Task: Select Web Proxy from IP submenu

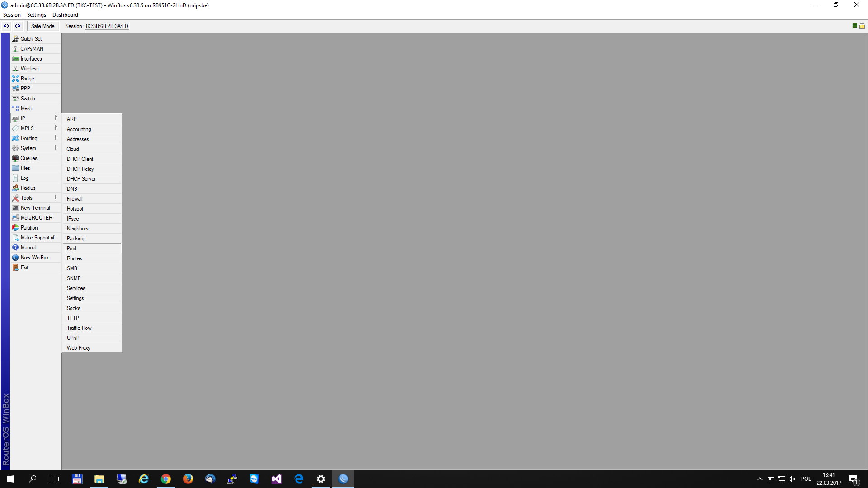Action: (92, 348)
